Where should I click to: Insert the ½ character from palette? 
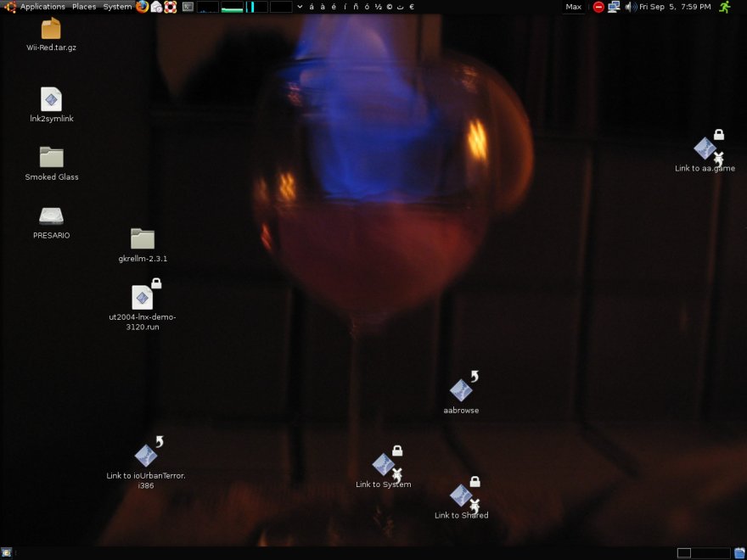pyautogui.click(x=379, y=7)
